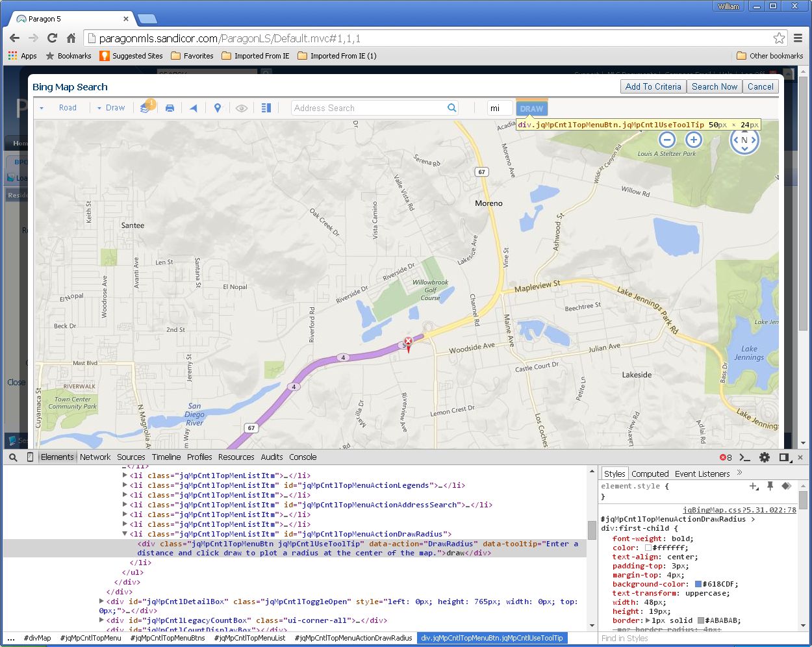Select the Console tab in DevTools
The height and width of the screenshot is (647, 812).
click(303, 457)
